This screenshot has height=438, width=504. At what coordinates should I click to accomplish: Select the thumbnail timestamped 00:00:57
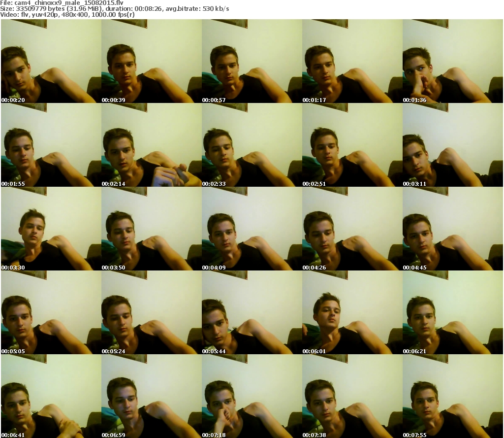[x=252, y=61]
